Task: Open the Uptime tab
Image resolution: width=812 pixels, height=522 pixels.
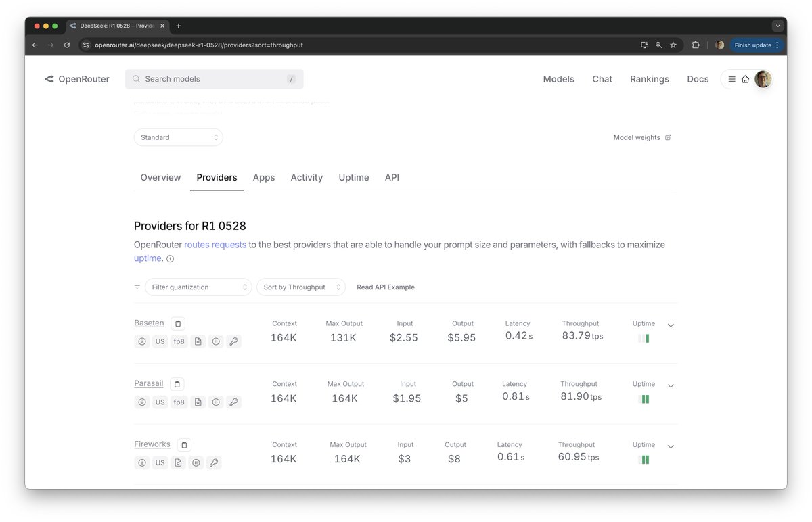Action: pos(354,177)
